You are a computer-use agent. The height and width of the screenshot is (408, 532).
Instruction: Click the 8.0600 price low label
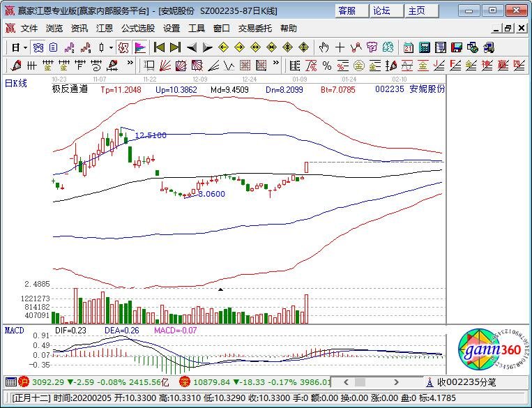211,194
